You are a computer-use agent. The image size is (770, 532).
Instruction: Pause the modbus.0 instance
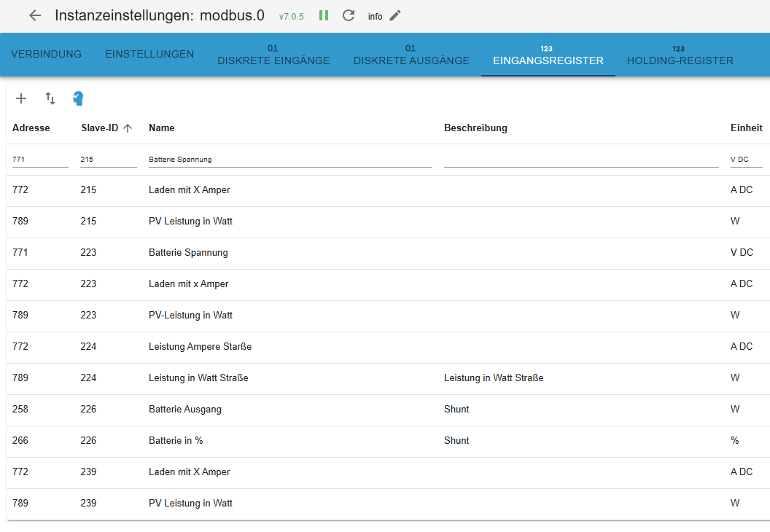(324, 15)
